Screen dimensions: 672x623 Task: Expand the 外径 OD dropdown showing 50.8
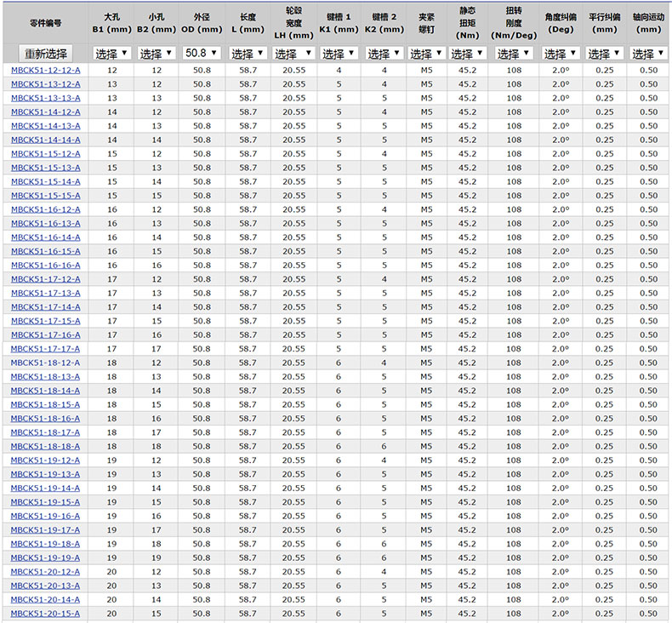pos(202,54)
